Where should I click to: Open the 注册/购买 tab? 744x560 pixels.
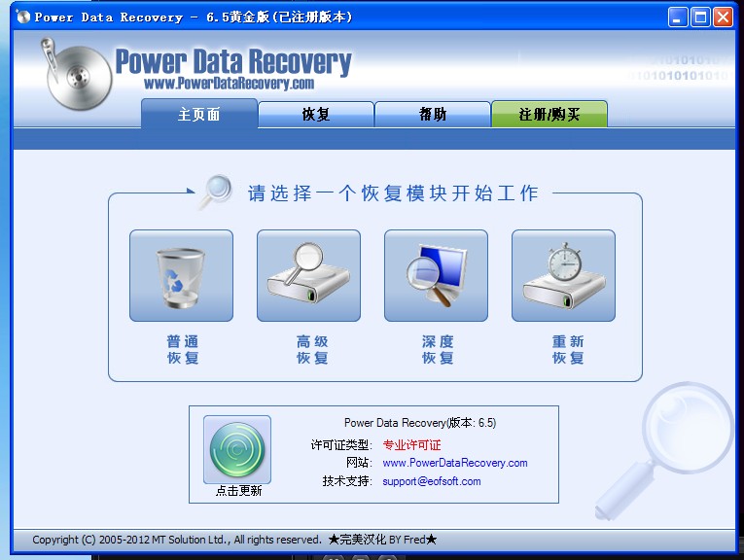(549, 115)
